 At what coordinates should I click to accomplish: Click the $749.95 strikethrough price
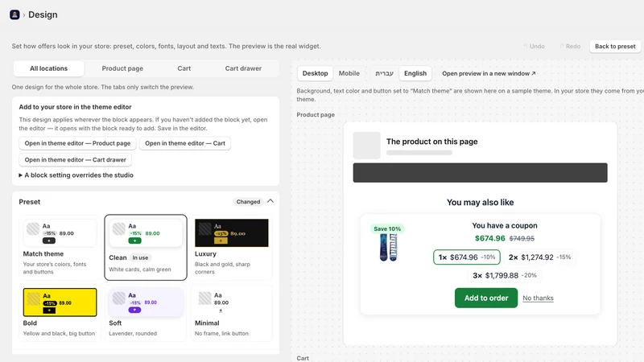click(x=522, y=238)
